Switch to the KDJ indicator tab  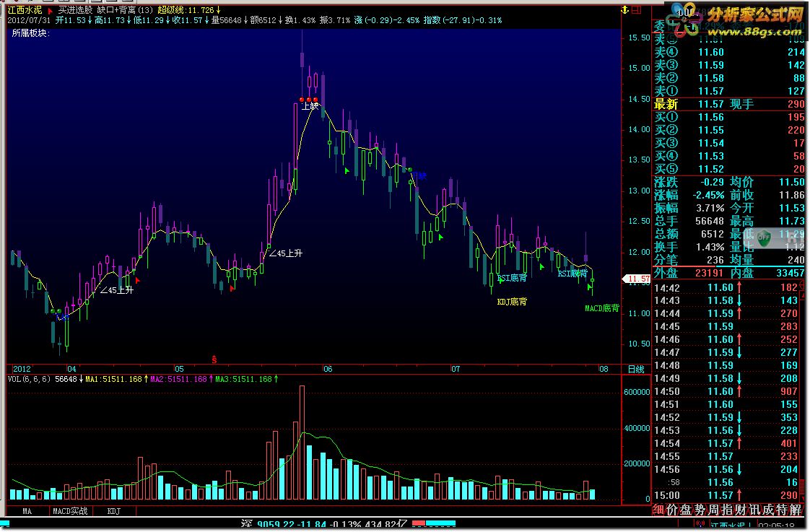point(113,511)
